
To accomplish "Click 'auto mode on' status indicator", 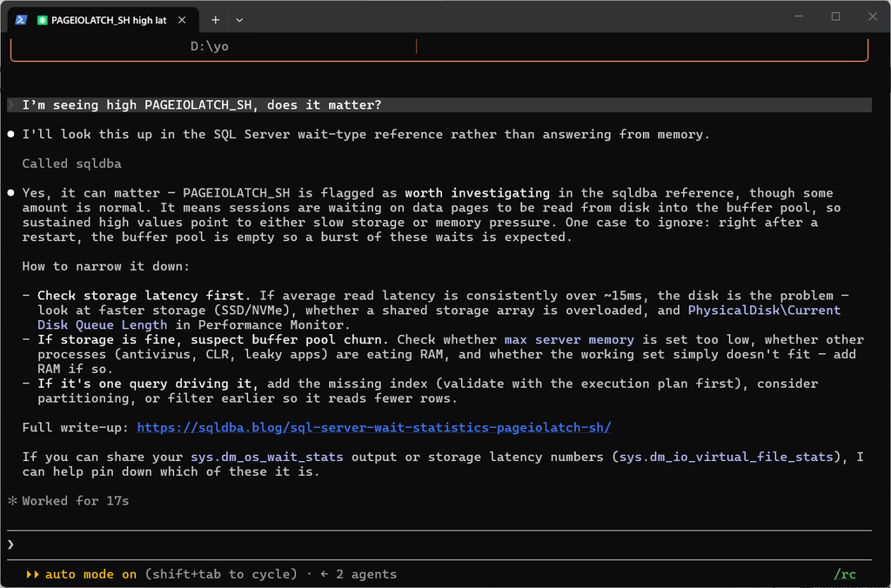I will pos(90,574).
